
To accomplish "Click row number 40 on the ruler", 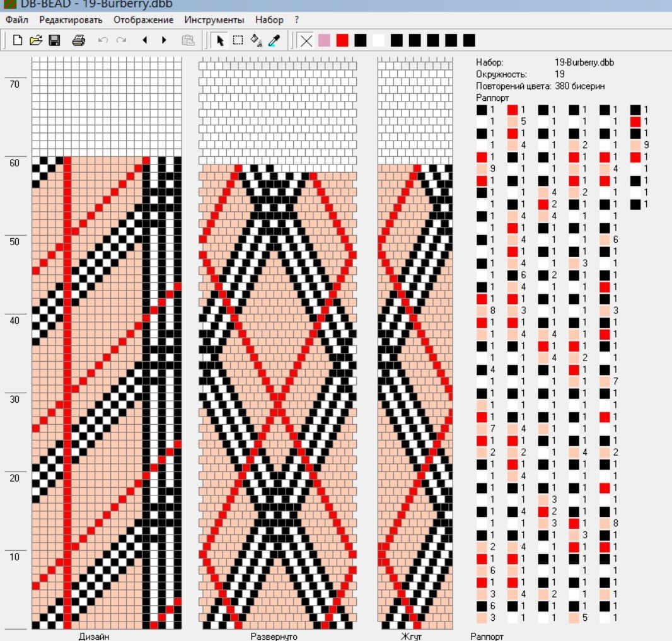I will [14, 320].
